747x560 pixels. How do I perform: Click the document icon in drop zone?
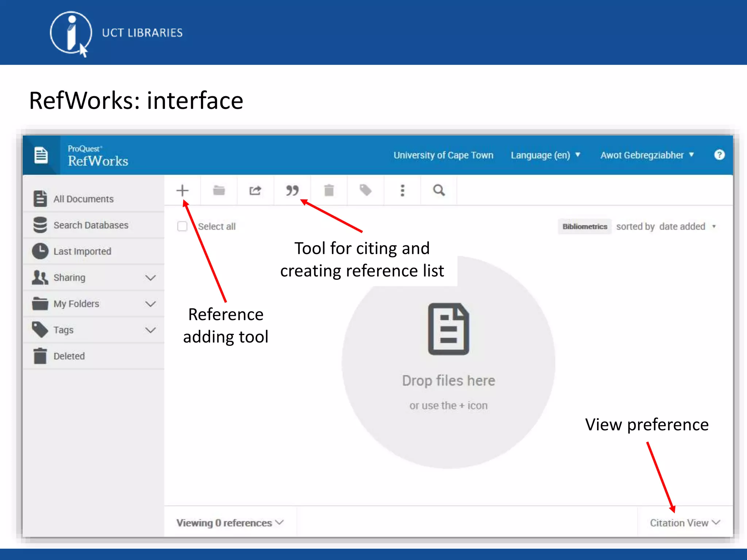click(449, 329)
